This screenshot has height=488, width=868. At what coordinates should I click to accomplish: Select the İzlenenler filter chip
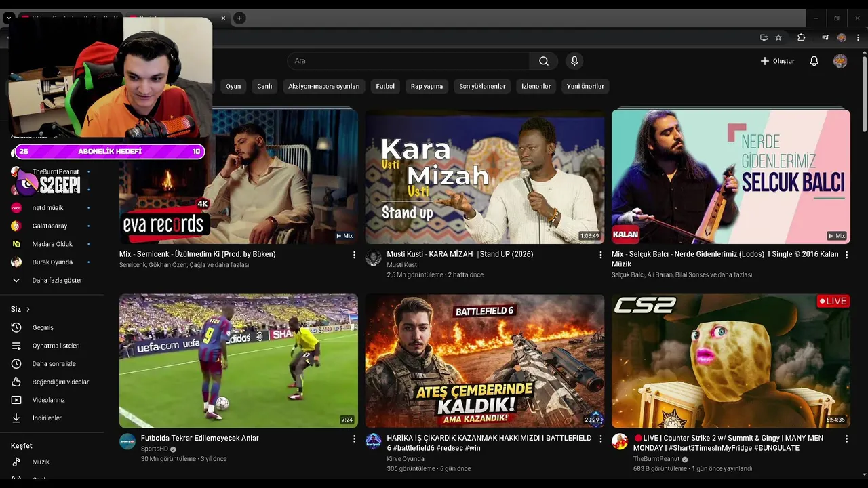[536, 86]
